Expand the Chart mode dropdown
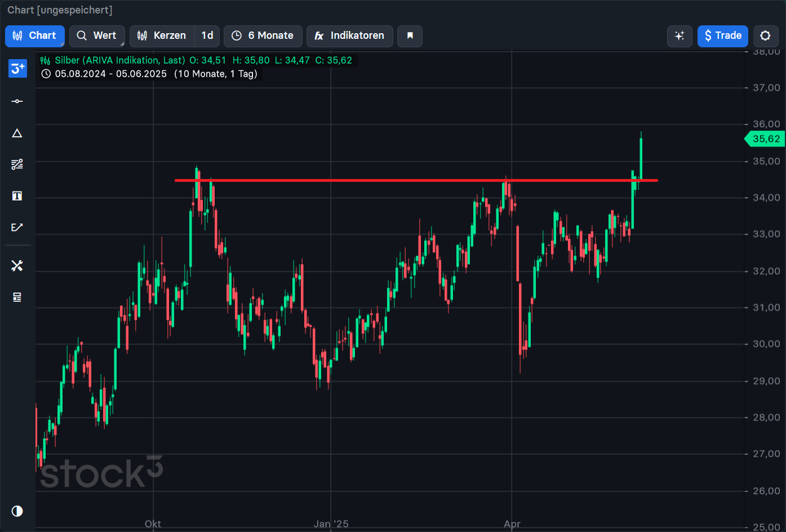Viewport: 786px width, 532px height. (x=35, y=36)
